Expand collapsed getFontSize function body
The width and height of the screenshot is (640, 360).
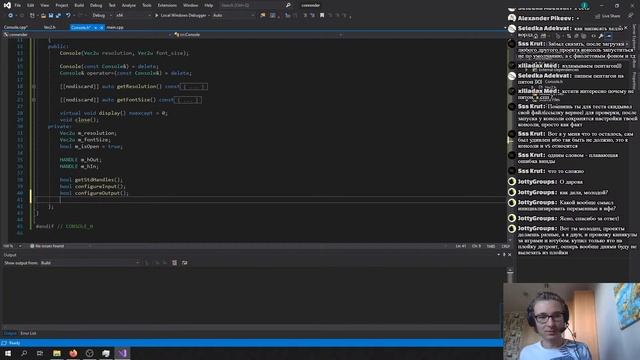(x=33, y=100)
